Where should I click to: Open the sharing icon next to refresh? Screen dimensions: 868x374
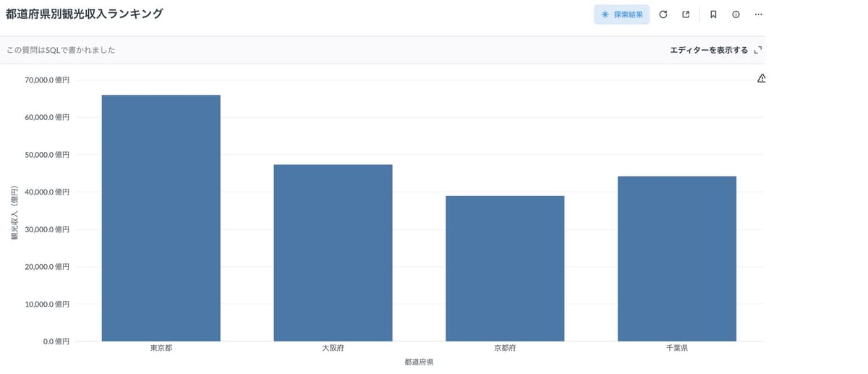[x=686, y=14]
